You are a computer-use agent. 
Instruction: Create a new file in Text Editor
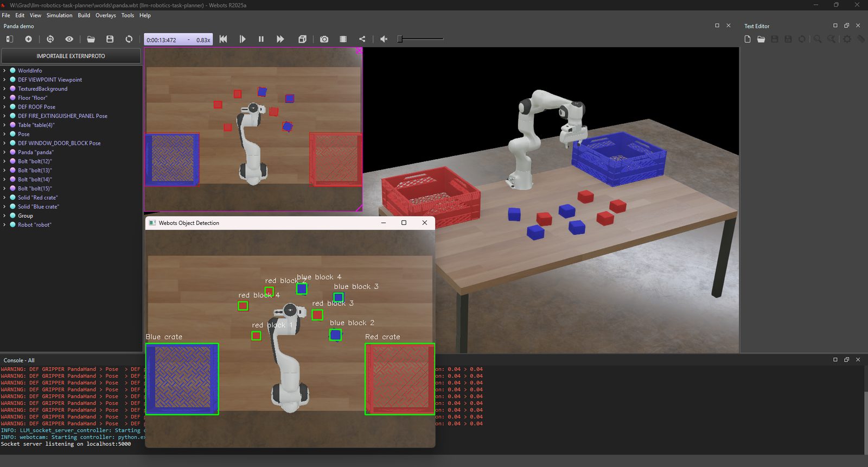(747, 39)
